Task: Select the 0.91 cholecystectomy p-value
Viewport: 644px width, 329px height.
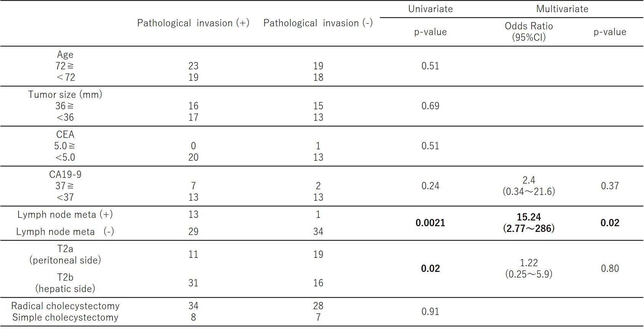Action: tap(430, 312)
